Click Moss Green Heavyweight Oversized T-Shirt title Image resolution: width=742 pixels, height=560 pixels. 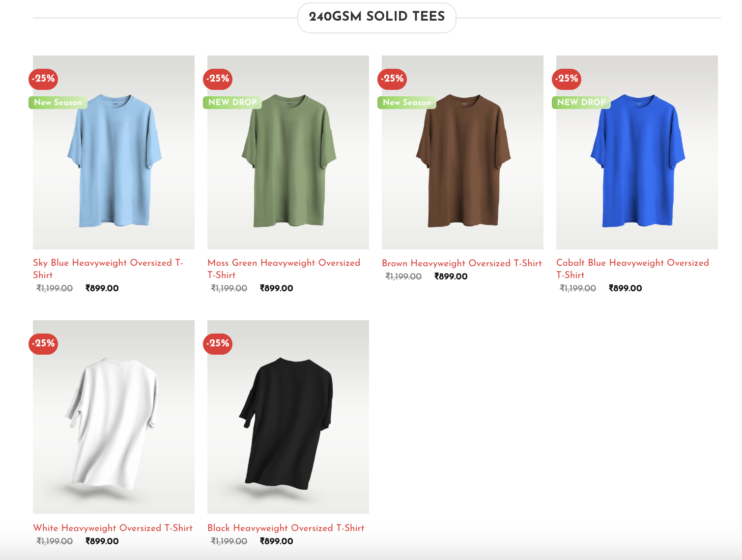[284, 269]
